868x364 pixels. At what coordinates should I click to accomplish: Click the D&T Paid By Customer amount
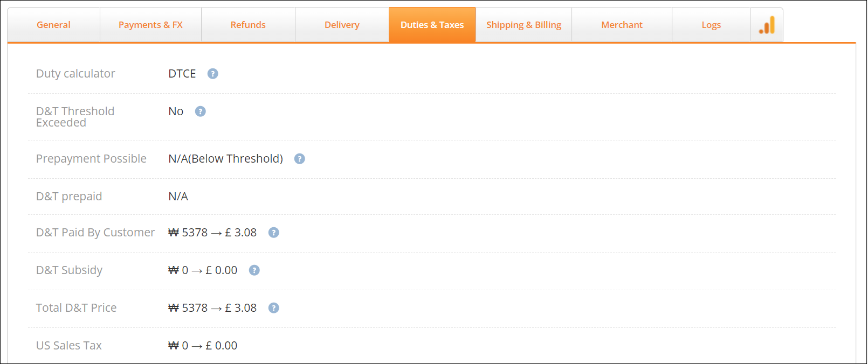(x=212, y=233)
